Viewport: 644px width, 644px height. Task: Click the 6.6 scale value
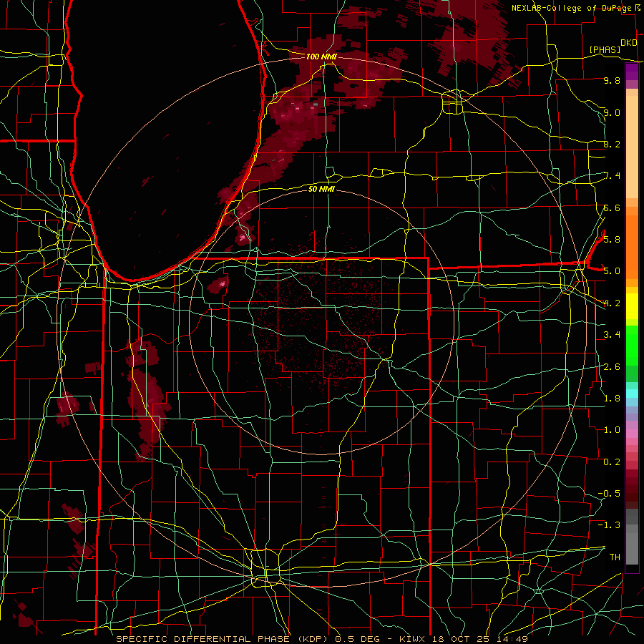[x=612, y=208]
